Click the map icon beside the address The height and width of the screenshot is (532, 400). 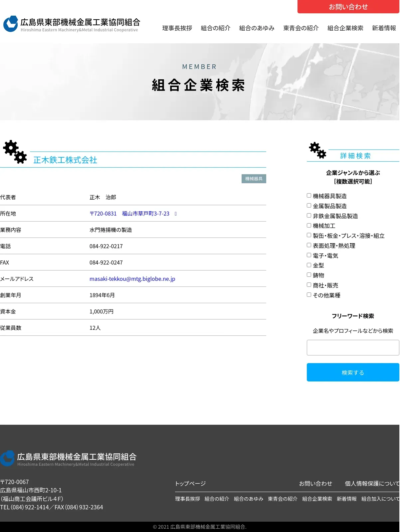coord(176,214)
